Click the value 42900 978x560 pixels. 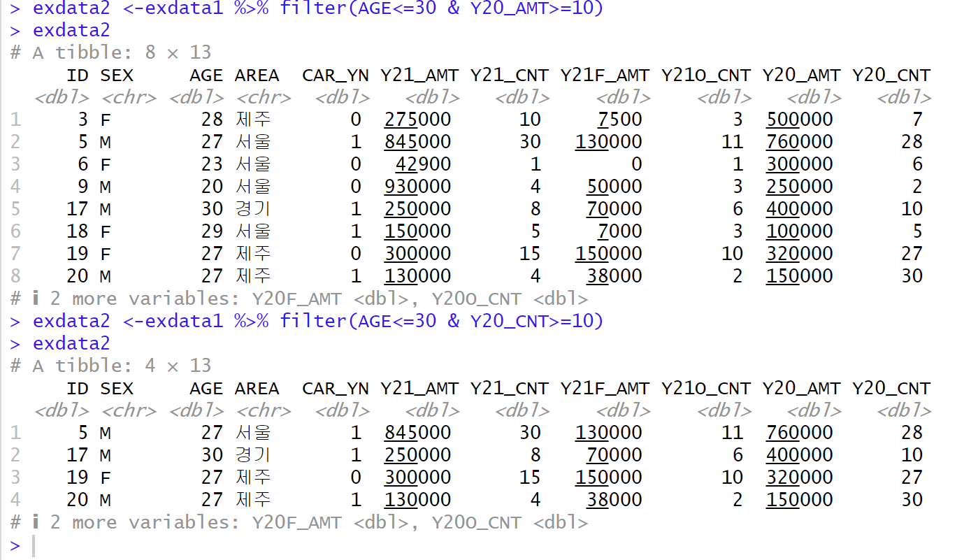pos(423,164)
